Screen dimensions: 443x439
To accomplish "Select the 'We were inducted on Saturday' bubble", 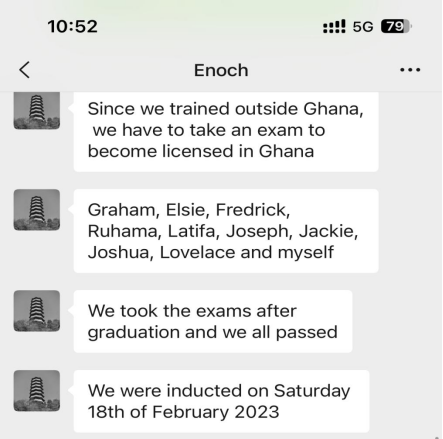I will (221, 401).
